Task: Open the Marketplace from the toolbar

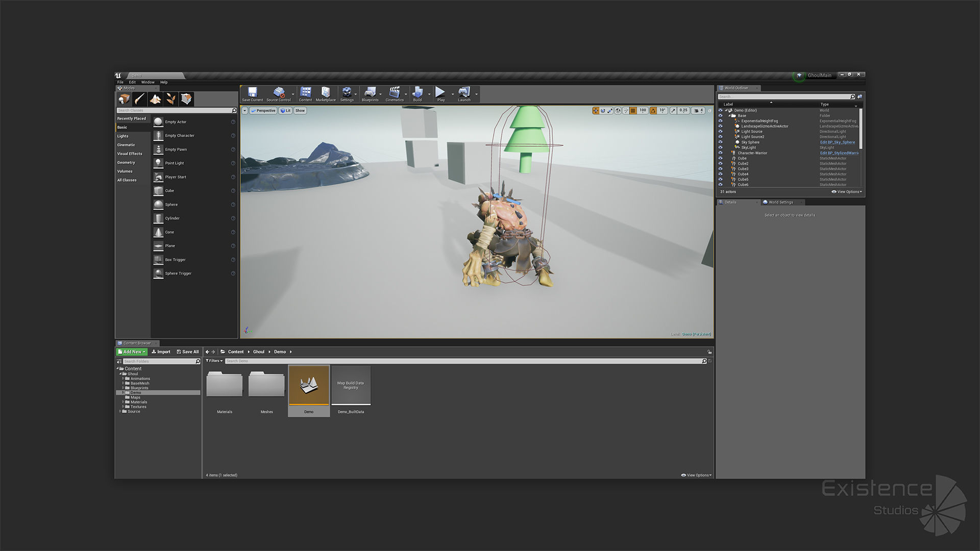Action: pyautogui.click(x=325, y=93)
